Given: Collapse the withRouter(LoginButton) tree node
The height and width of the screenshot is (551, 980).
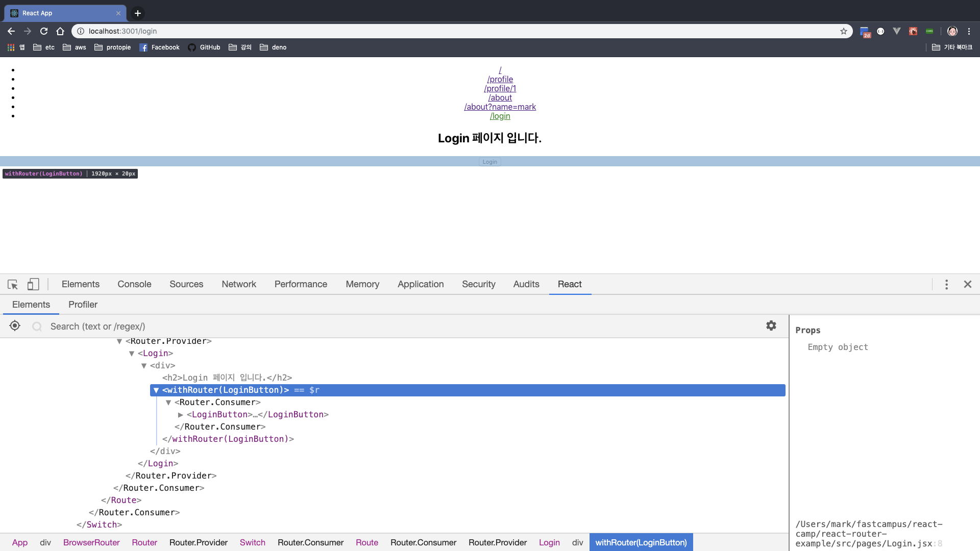Looking at the screenshot, I should coord(156,390).
